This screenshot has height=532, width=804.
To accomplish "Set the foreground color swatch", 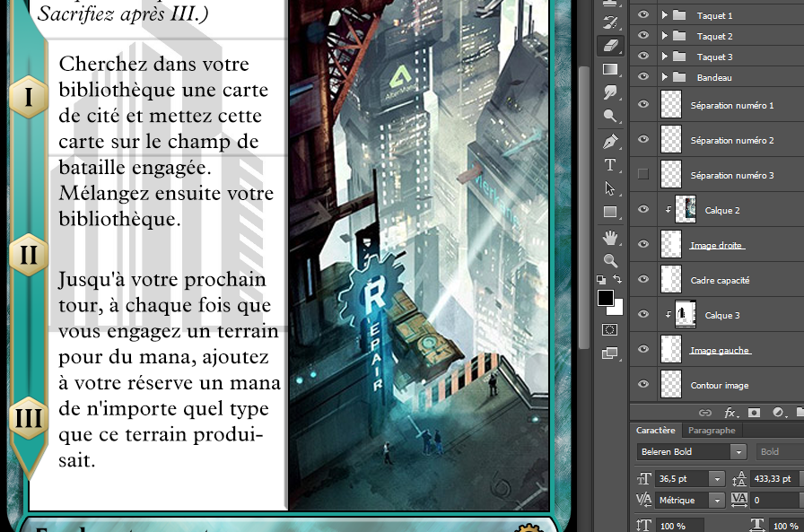I will coord(605,298).
